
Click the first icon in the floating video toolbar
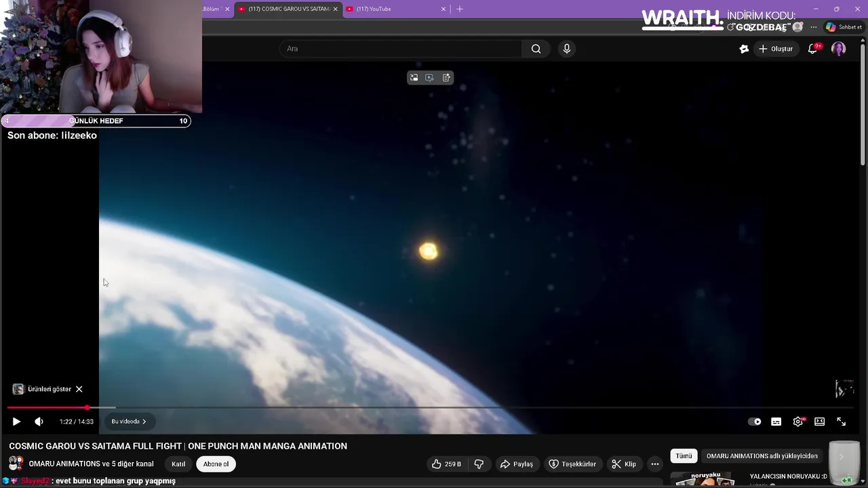(414, 78)
